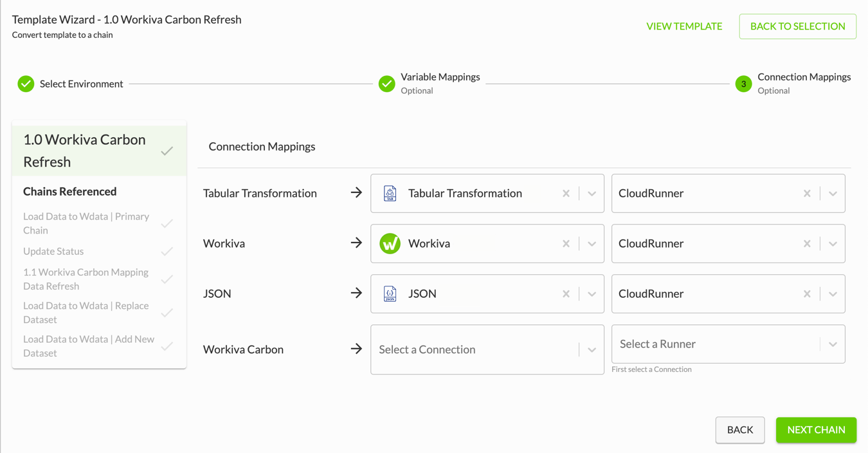This screenshot has width=868, height=453.
Task: Expand the Tabular Transformation runner dropdown chevron
Action: click(x=833, y=193)
